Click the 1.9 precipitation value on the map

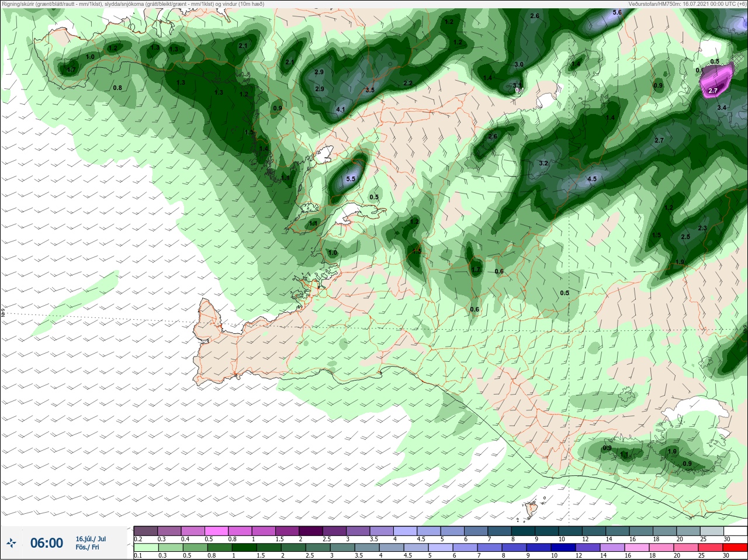click(680, 262)
